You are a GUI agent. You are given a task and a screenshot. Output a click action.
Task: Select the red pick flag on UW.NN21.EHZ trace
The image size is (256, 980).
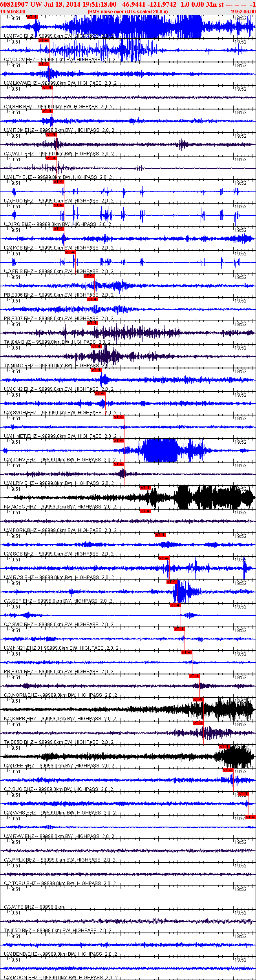179,629
